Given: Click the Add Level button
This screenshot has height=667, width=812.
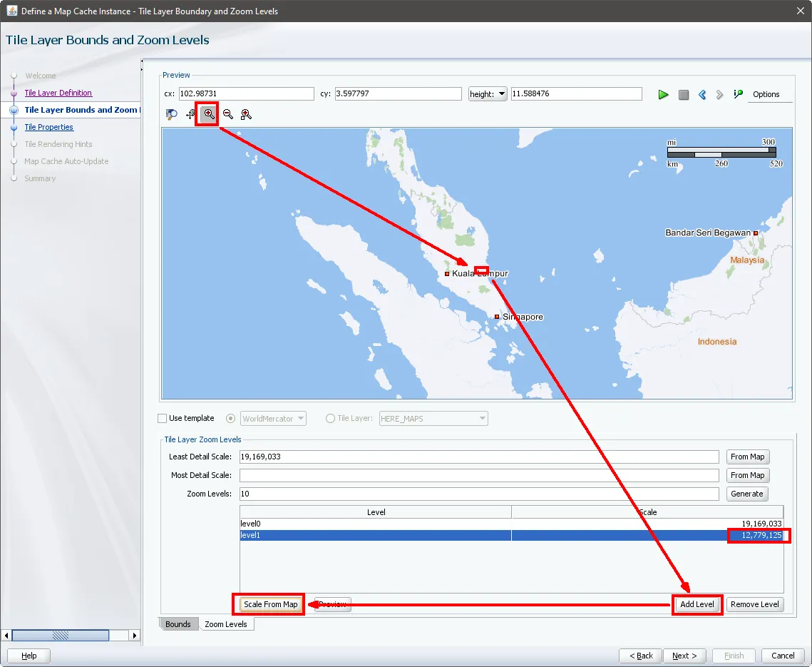Looking at the screenshot, I should coord(697,604).
